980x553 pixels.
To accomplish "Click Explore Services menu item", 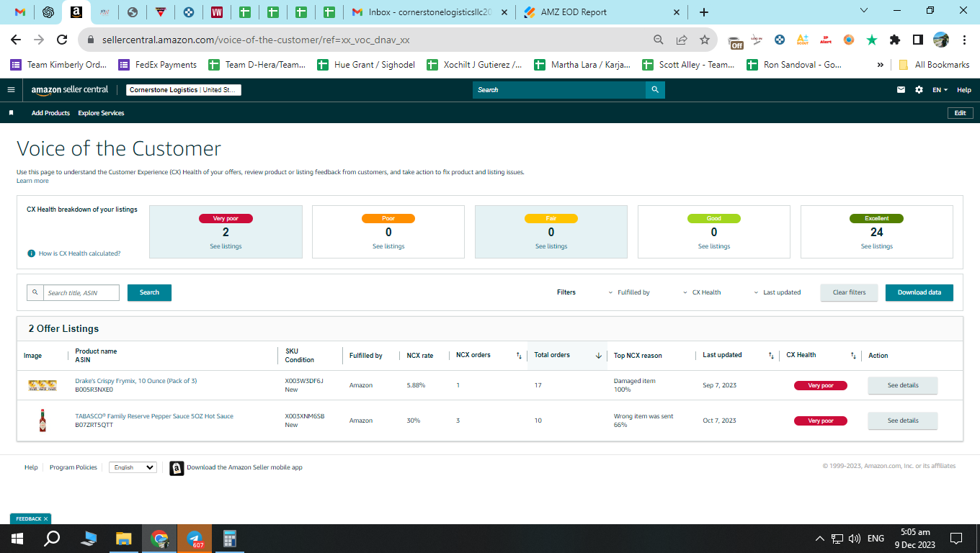I will coord(101,113).
